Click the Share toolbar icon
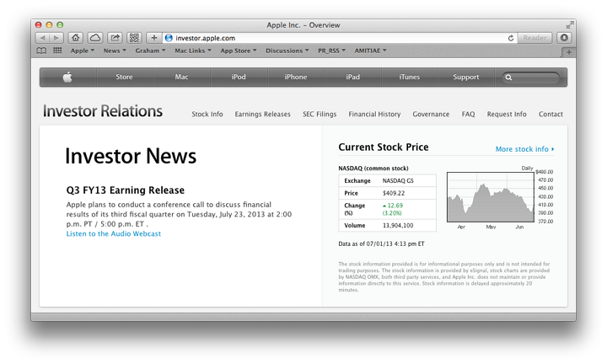The height and width of the screenshot is (364, 607). click(x=115, y=38)
